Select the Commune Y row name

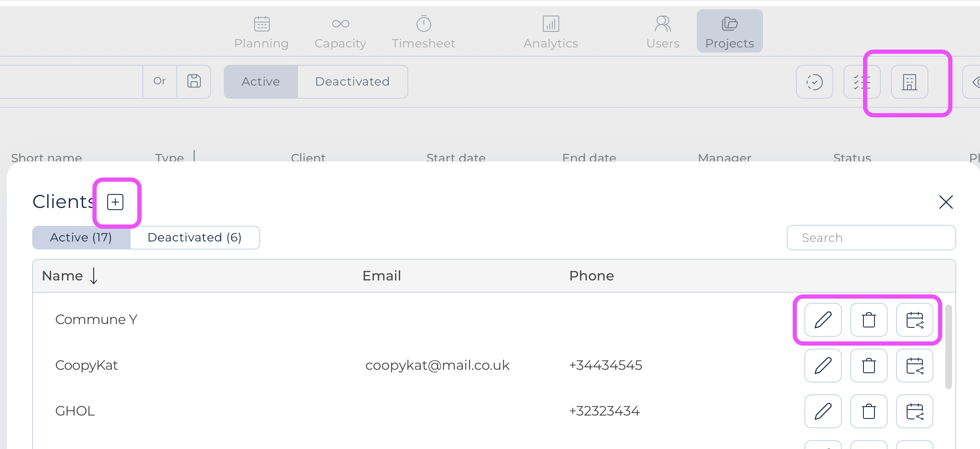point(96,319)
